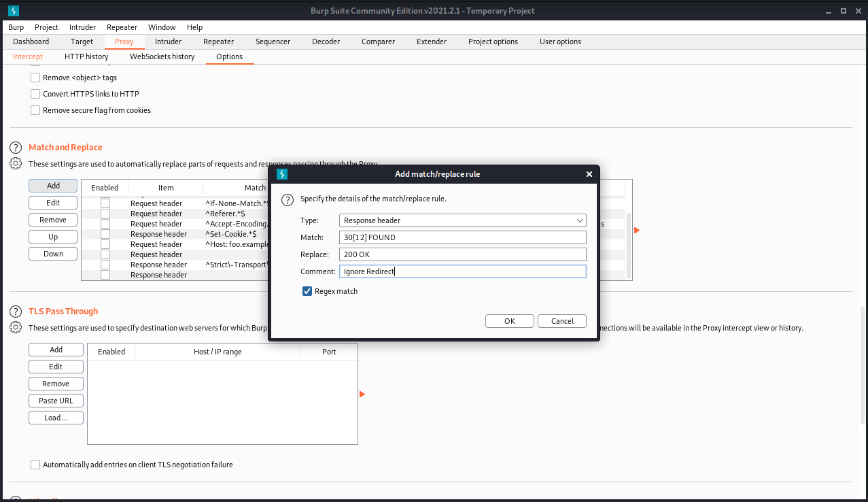Open help for TLS Pass Through section
This screenshot has height=502, width=868.
pyautogui.click(x=16, y=312)
